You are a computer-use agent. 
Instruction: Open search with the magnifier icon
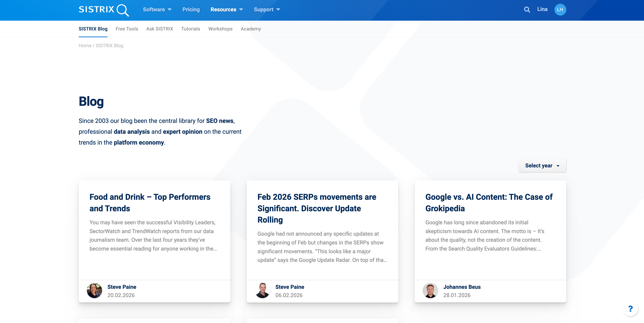click(527, 10)
